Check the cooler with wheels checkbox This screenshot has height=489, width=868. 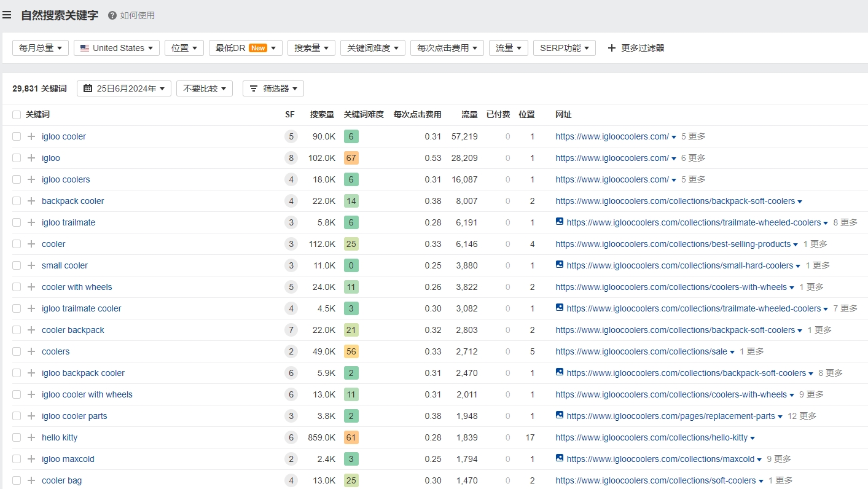pyautogui.click(x=17, y=287)
